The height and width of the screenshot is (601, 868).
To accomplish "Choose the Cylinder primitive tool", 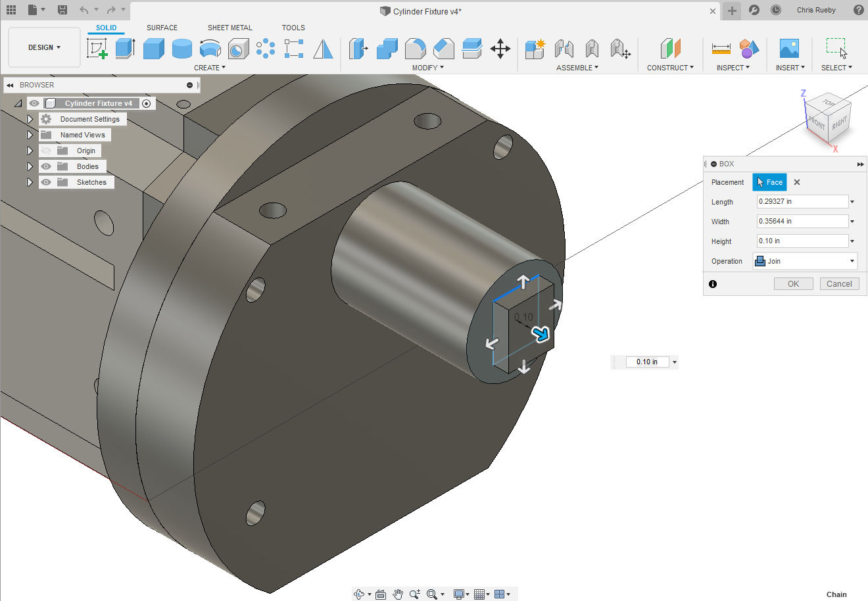I will coord(182,49).
